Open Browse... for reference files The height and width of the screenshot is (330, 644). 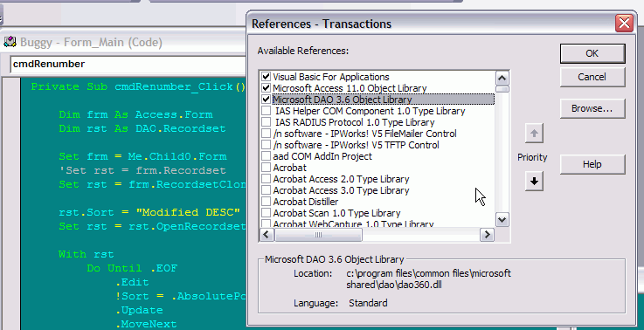pyautogui.click(x=592, y=109)
